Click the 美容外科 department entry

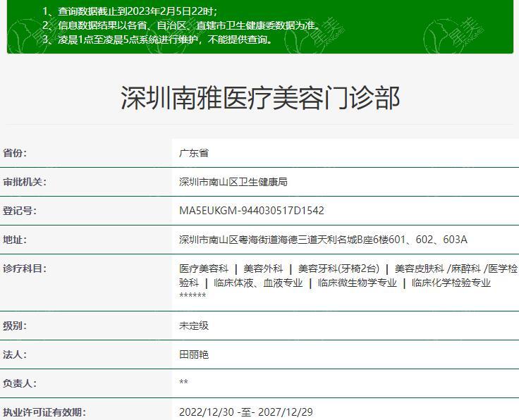(x=263, y=268)
